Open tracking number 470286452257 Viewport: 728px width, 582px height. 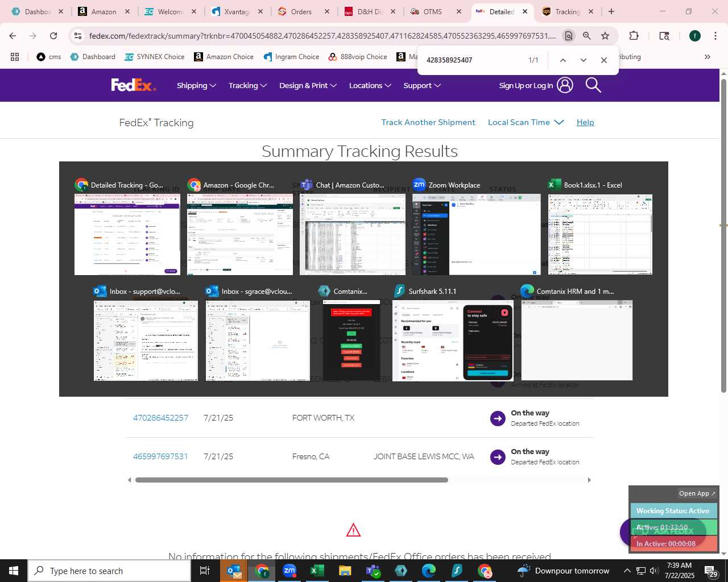pos(160,418)
